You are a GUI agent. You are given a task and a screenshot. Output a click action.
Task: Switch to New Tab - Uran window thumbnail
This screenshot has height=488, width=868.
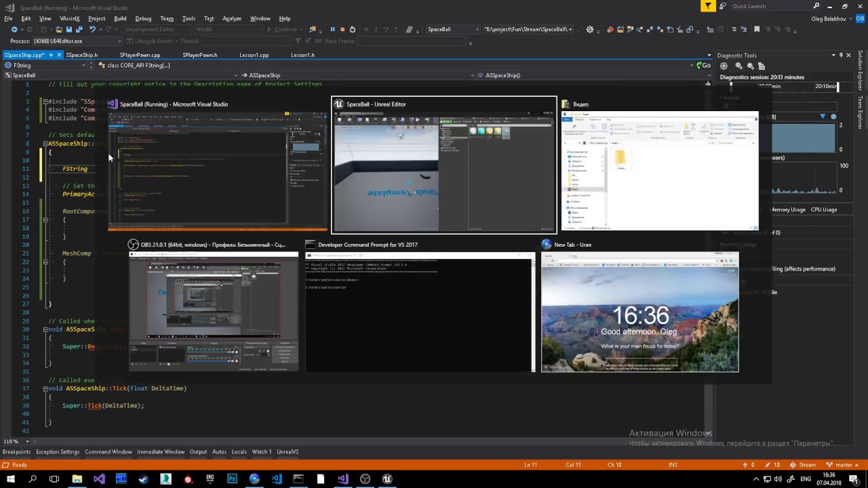(639, 305)
